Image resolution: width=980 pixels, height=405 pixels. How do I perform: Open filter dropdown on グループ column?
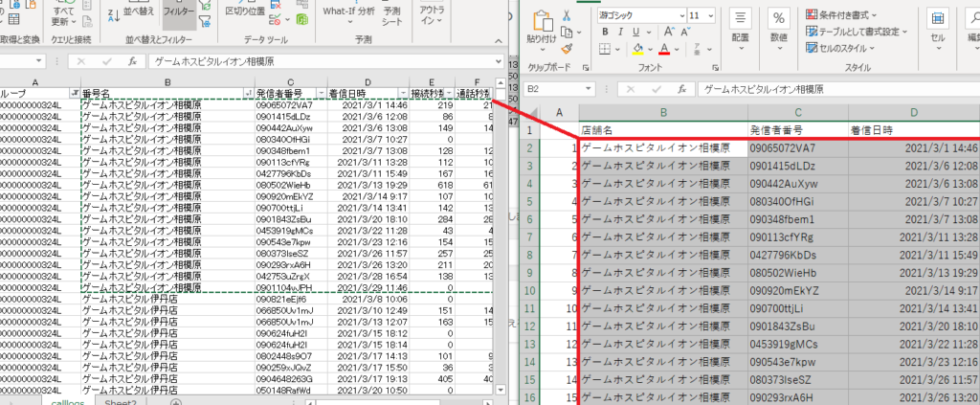click(x=75, y=93)
